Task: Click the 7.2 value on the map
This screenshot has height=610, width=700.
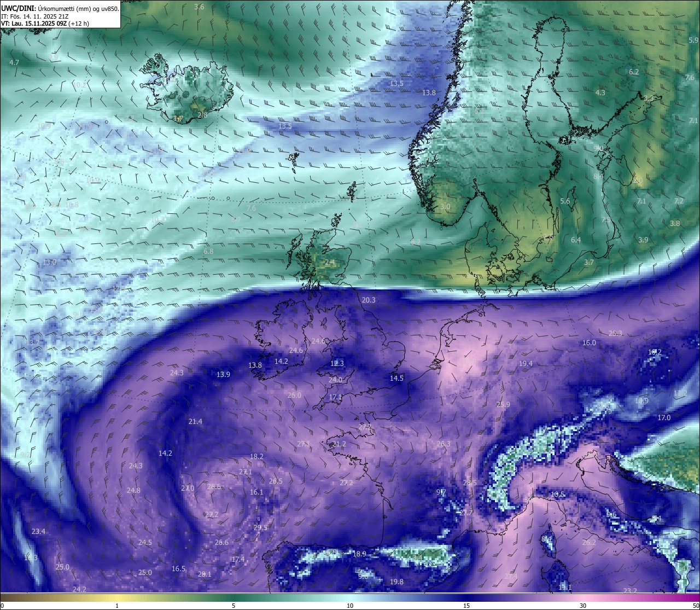Action: coord(679,201)
